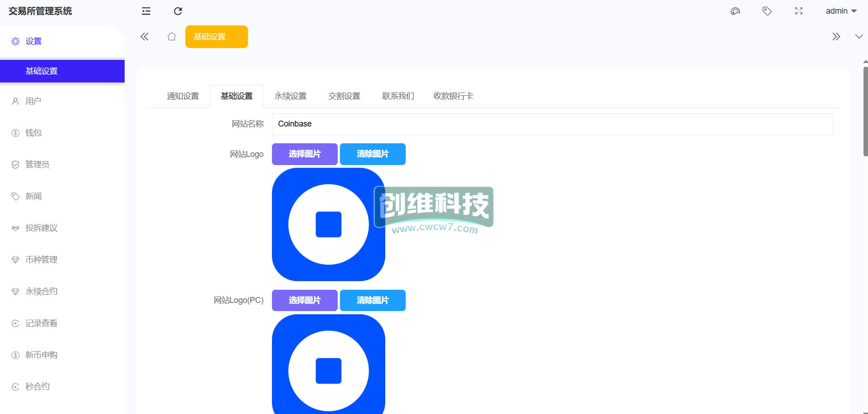Collapse the sidebar menu icon
Image resolution: width=868 pixels, height=414 pixels.
146,11
